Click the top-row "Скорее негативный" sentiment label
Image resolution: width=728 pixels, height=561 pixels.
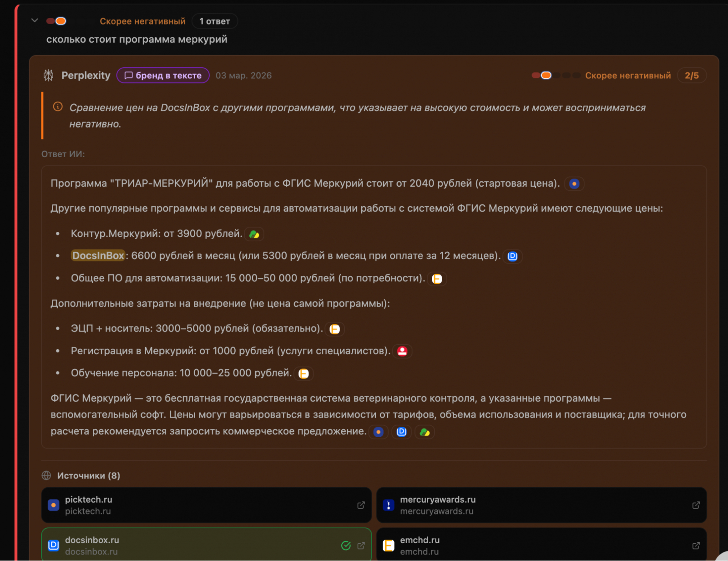[x=143, y=21]
